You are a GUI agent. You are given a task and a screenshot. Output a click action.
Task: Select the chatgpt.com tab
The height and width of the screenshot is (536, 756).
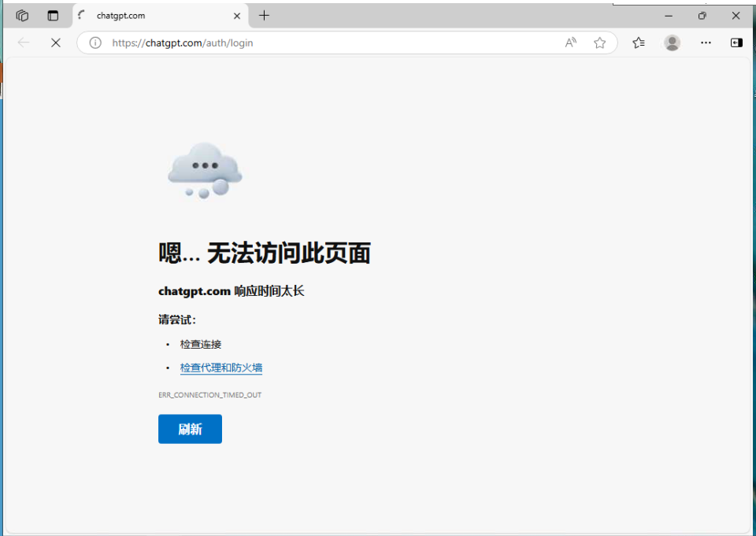pyautogui.click(x=160, y=16)
